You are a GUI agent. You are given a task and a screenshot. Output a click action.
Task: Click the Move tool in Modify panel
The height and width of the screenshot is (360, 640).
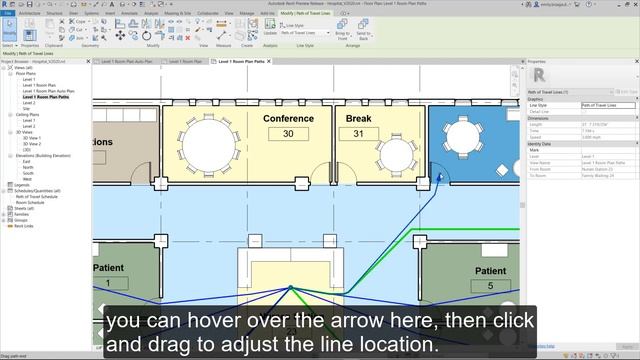click(x=120, y=36)
